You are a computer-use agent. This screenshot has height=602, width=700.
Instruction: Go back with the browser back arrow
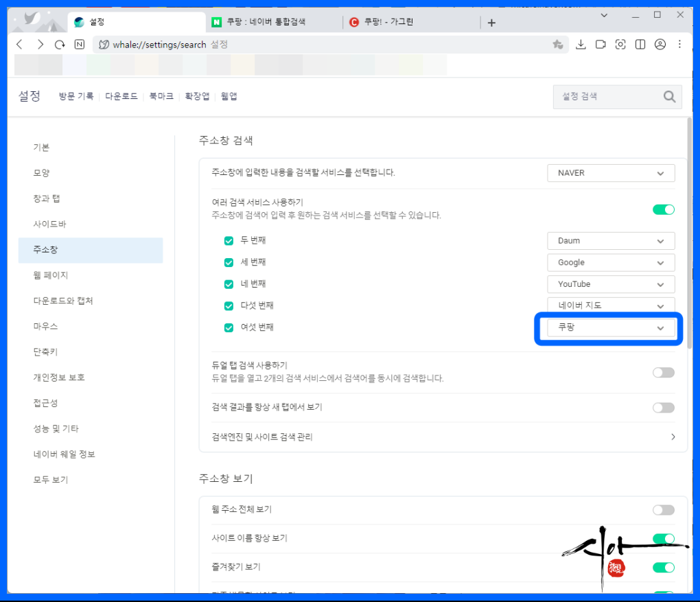click(x=20, y=44)
